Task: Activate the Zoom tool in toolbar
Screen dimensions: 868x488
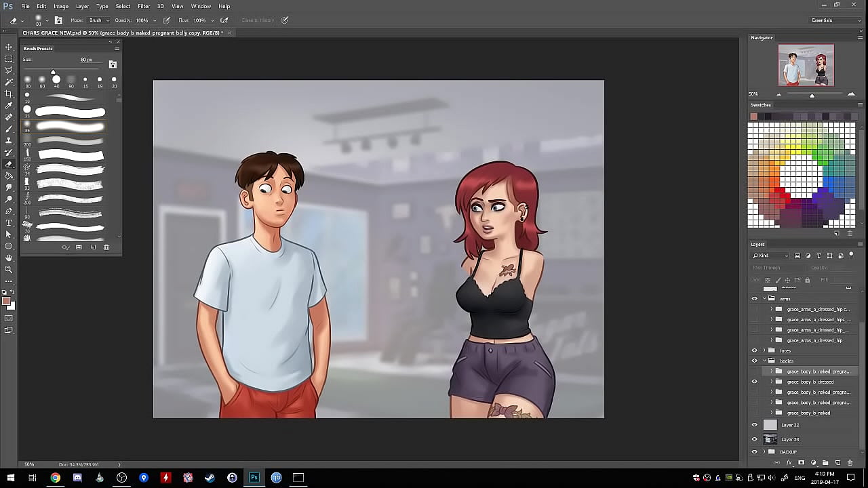Action: 9,269
